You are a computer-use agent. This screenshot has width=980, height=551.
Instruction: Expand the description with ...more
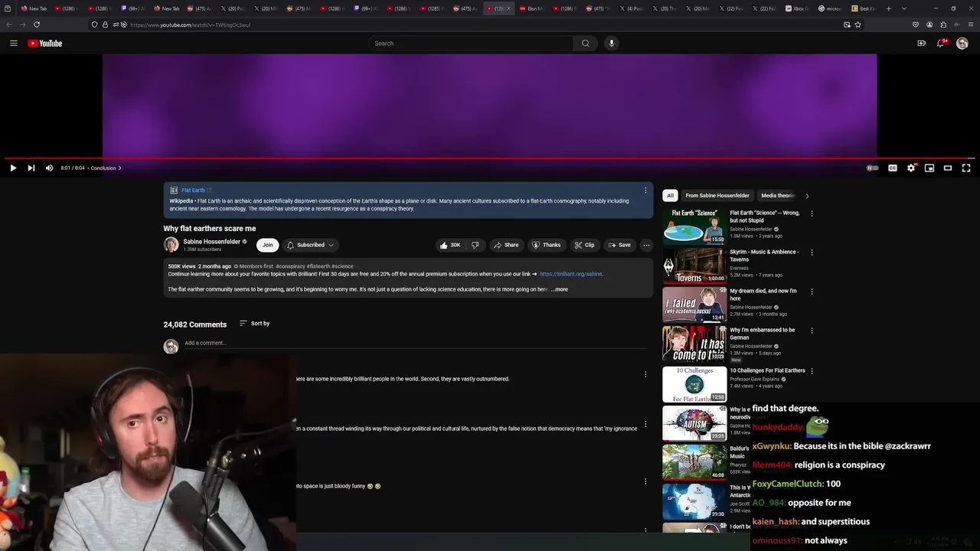point(560,289)
